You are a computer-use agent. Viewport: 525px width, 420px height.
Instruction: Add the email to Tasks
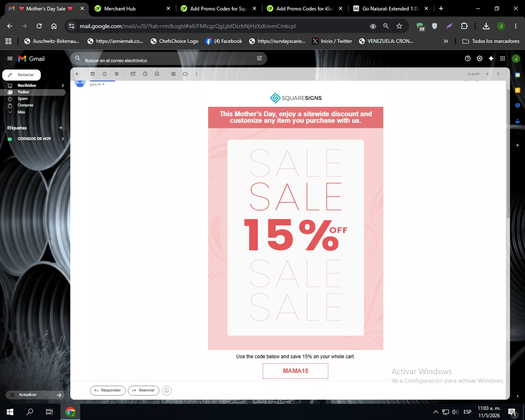(x=157, y=74)
